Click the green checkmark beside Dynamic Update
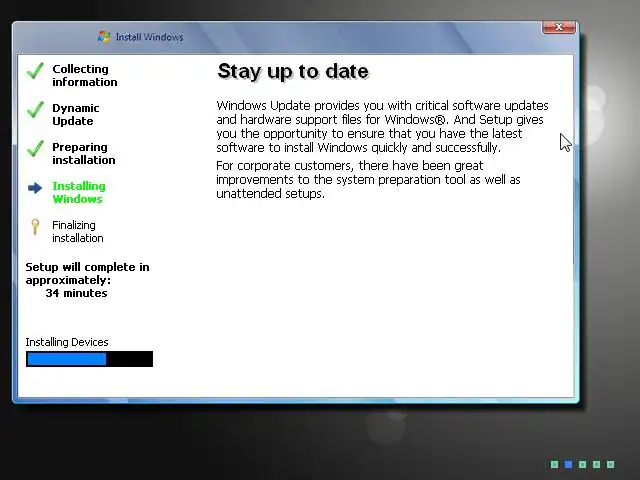 pos(35,110)
